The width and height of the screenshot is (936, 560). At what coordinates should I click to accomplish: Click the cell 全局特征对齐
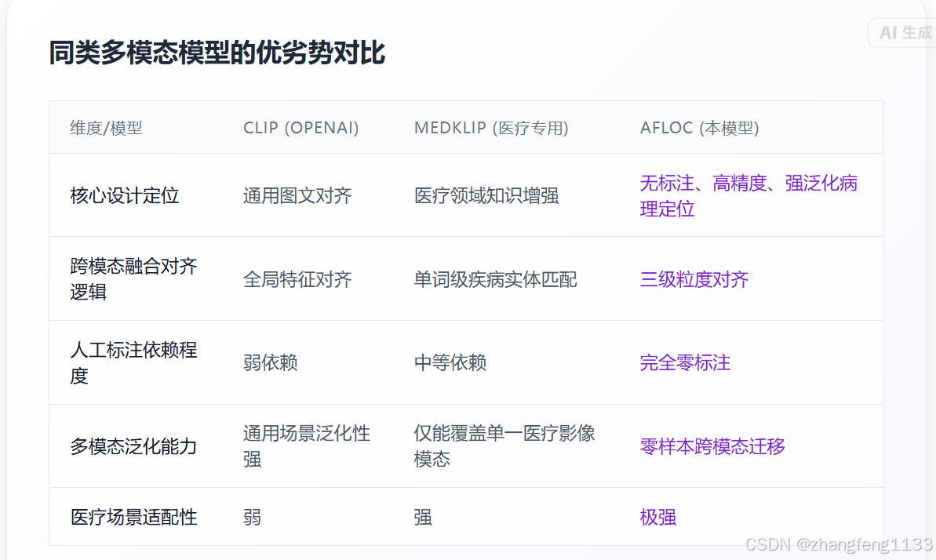coord(297,279)
